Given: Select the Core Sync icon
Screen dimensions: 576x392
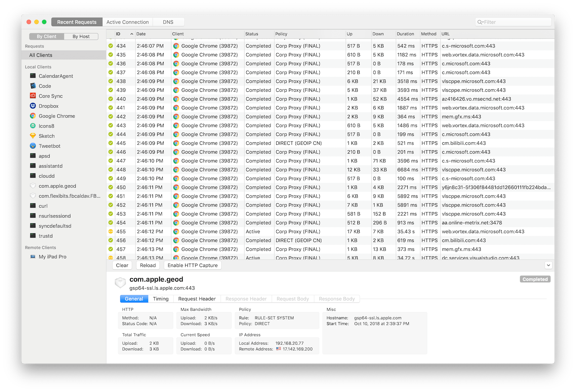Looking at the screenshot, I should (x=33, y=96).
